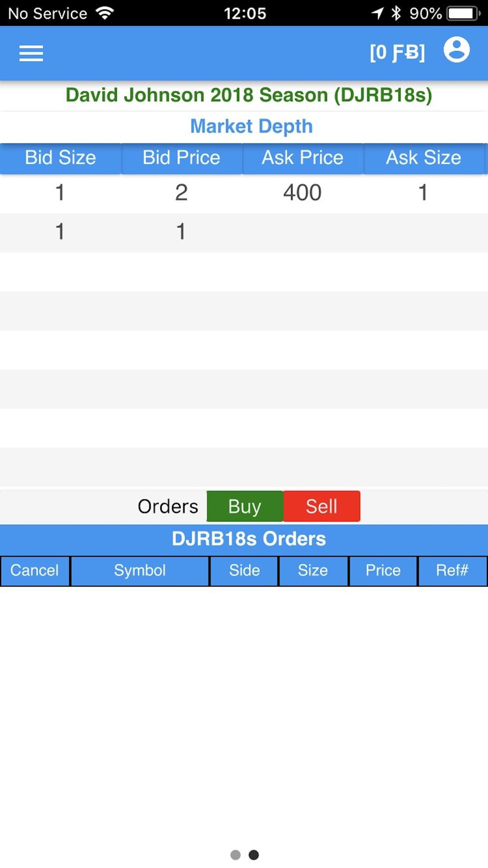Tap the Cancel column header
The image size is (488, 868).
[x=35, y=570]
